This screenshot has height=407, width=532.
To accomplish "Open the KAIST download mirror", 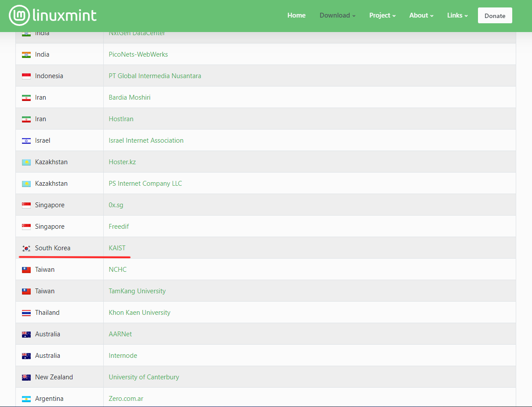I will tap(117, 248).
